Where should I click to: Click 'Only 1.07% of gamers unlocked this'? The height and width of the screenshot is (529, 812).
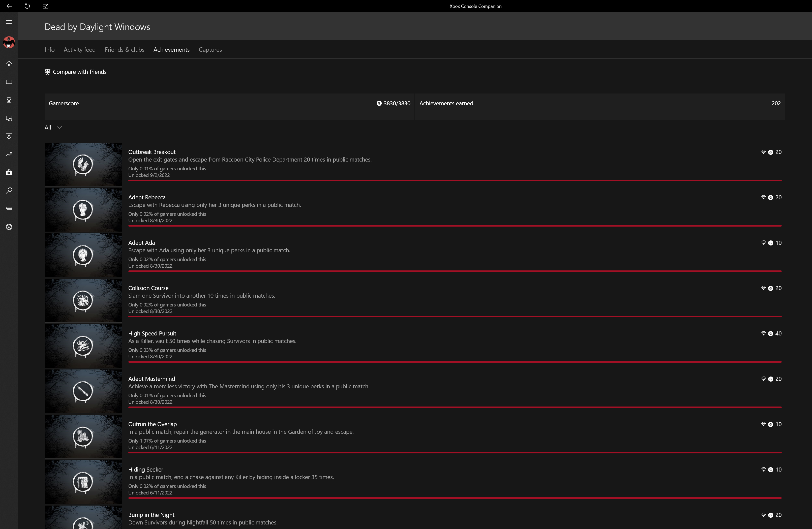(167, 441)
